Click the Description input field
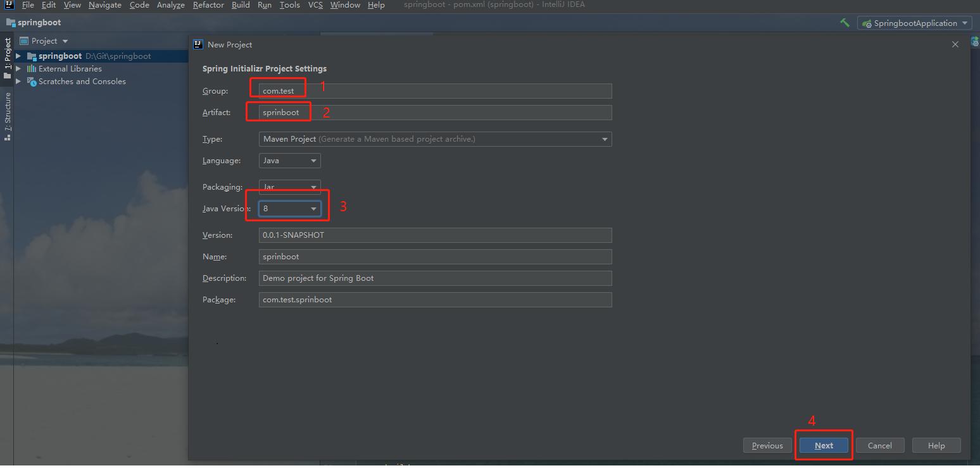The width and height of the screenshot is (980, 468). pos(436,278)
